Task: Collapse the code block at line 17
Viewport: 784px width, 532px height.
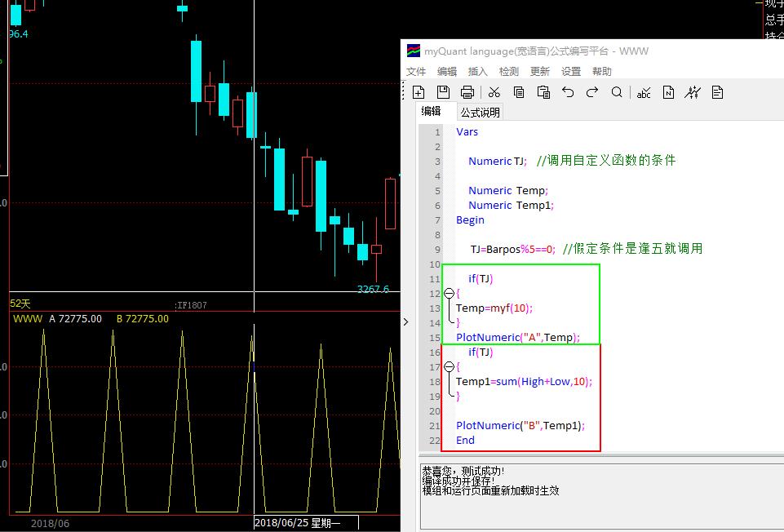Action: pos(448,367)
